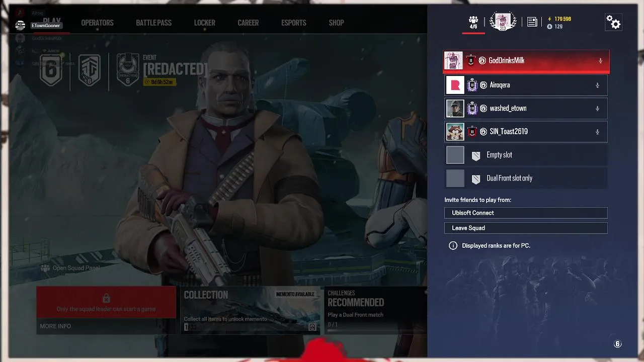
Task: Open the [REDACTED] event title
Action: 175,69
